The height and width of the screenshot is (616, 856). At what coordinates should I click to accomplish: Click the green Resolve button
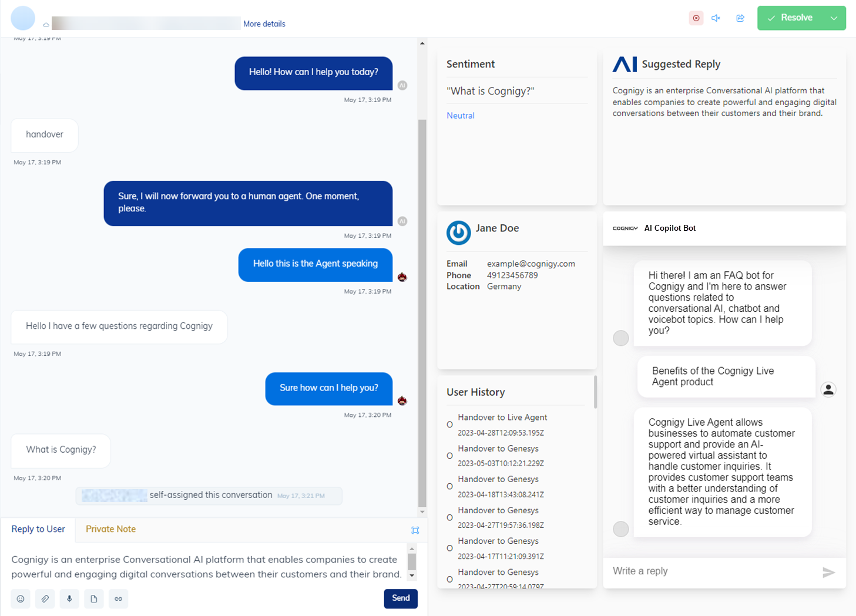tap(790, 18)
